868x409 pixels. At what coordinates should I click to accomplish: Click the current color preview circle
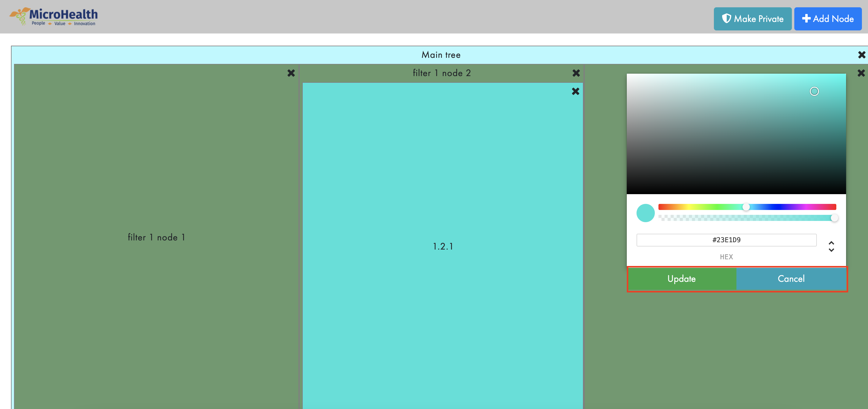click(x=646, y=213)
